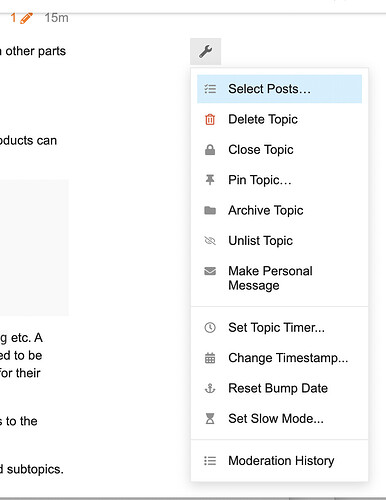386x500 pixels.
Task: Click the list icon beside Moderation History
Action: tap(210, 461)
